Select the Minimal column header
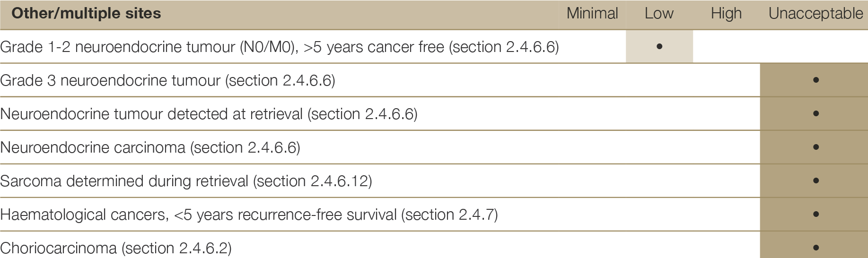868x258 pixels. click(592, 13)
